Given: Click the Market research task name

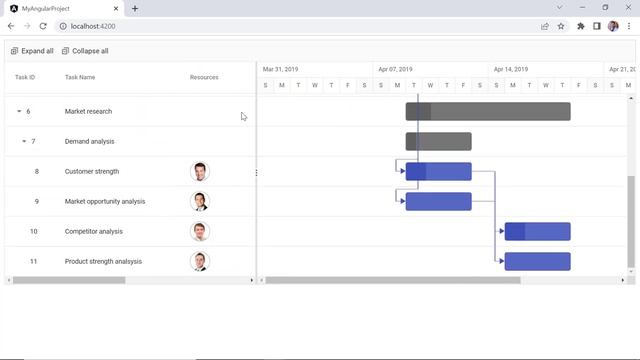Looking at the screenshot, I should 88,111.
